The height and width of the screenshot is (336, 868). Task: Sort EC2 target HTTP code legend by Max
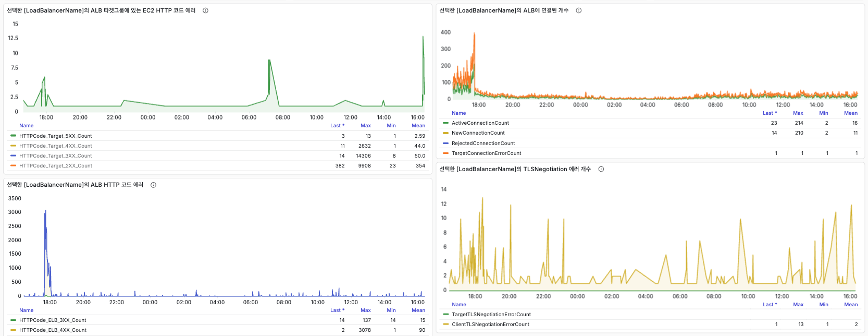pyautogui.click(x=365, y=126)
